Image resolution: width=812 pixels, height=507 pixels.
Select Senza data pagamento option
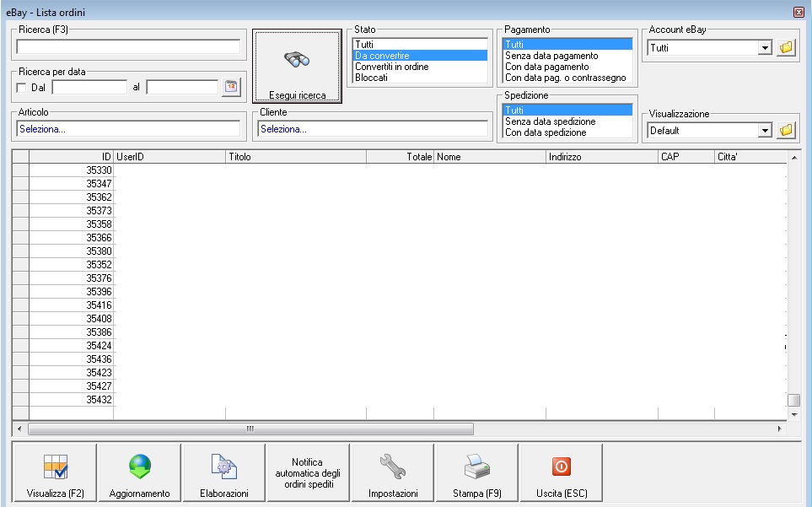coord(567,56)
